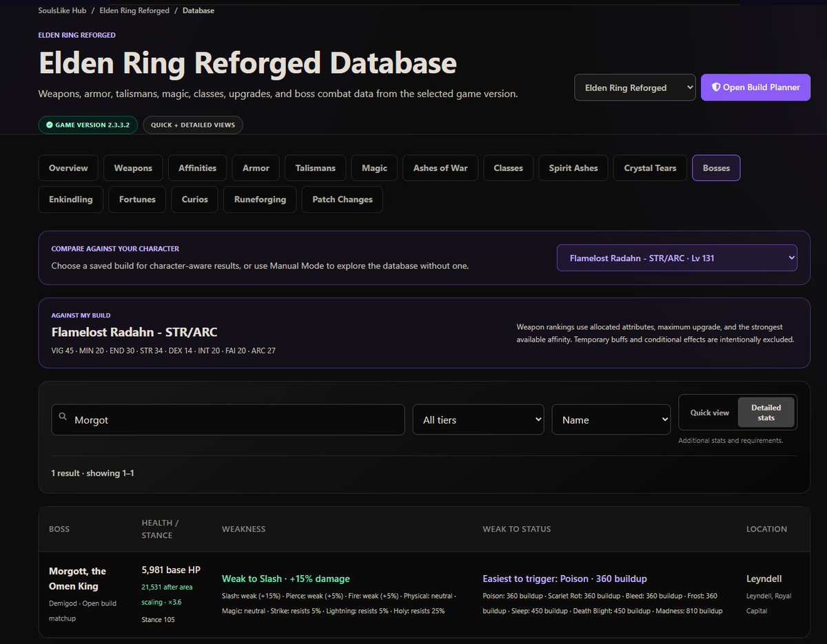Click the 5,981 base HP value

(x=171, y=570)
